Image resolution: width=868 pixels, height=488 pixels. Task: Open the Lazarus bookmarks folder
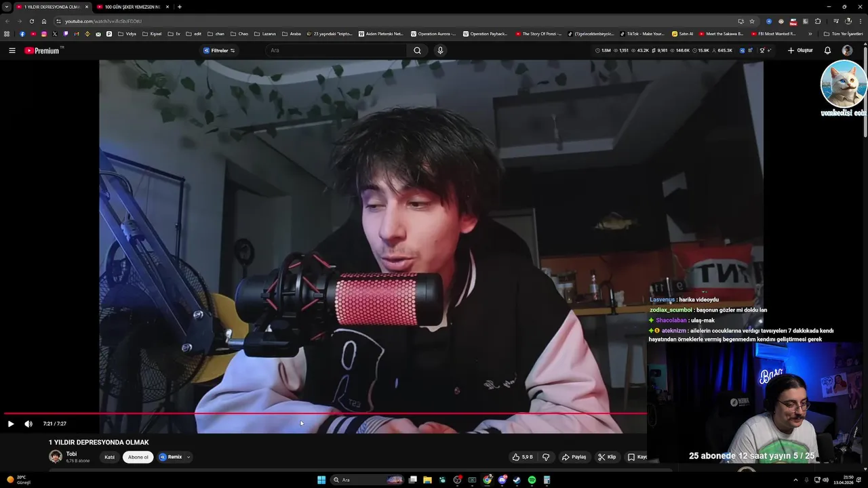tap(265, 33)
